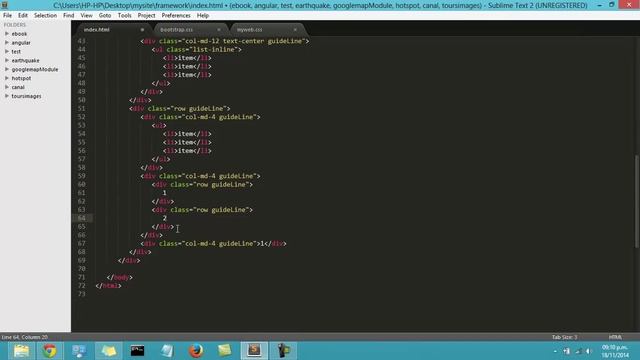Close the index.html tab
640x360 pixels.
(142, 30)
